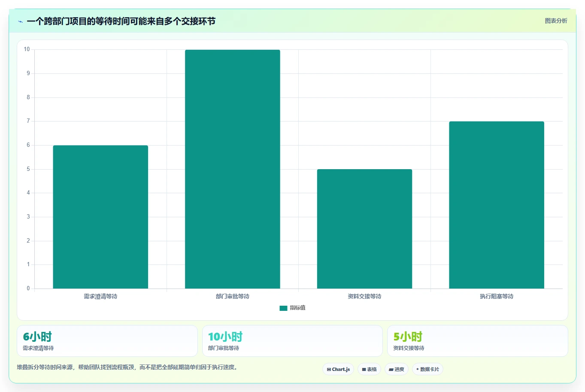Click the y-axis value 0

[x=28, y=289]
